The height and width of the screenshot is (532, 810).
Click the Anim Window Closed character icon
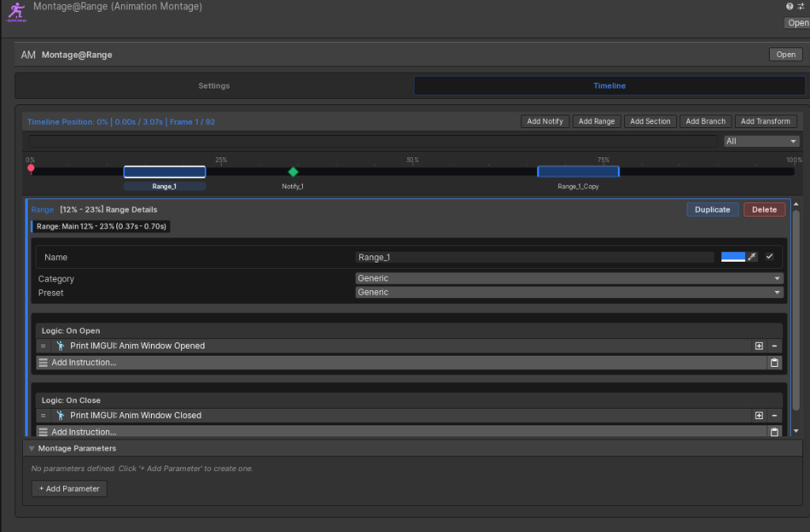[60, 415]
